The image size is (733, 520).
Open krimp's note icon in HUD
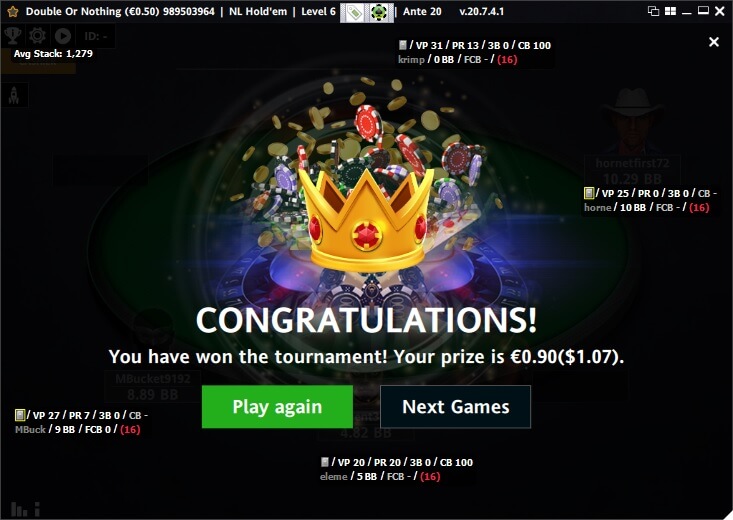coord(402,45)
